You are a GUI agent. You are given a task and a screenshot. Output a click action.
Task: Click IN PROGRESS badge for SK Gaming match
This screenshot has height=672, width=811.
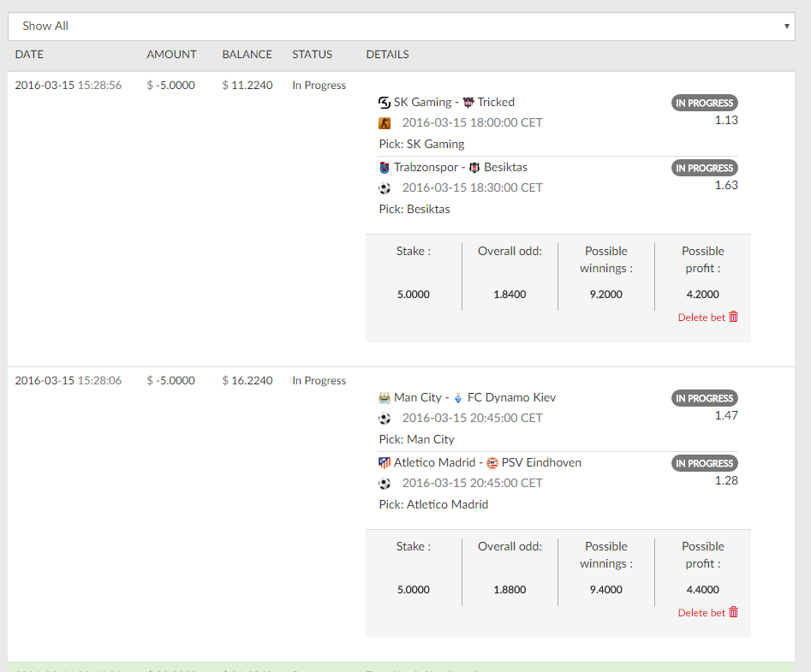tap(705, 103)
